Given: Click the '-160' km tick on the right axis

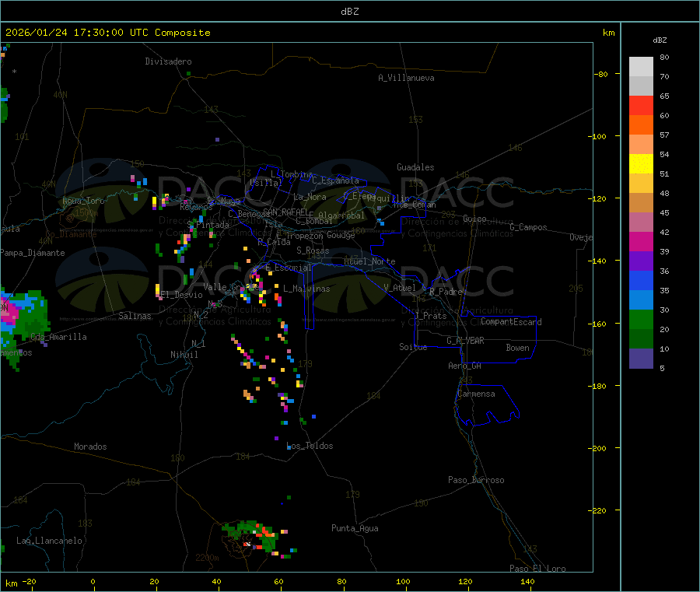Looking at the screenshot, I should tap(597, 324).
